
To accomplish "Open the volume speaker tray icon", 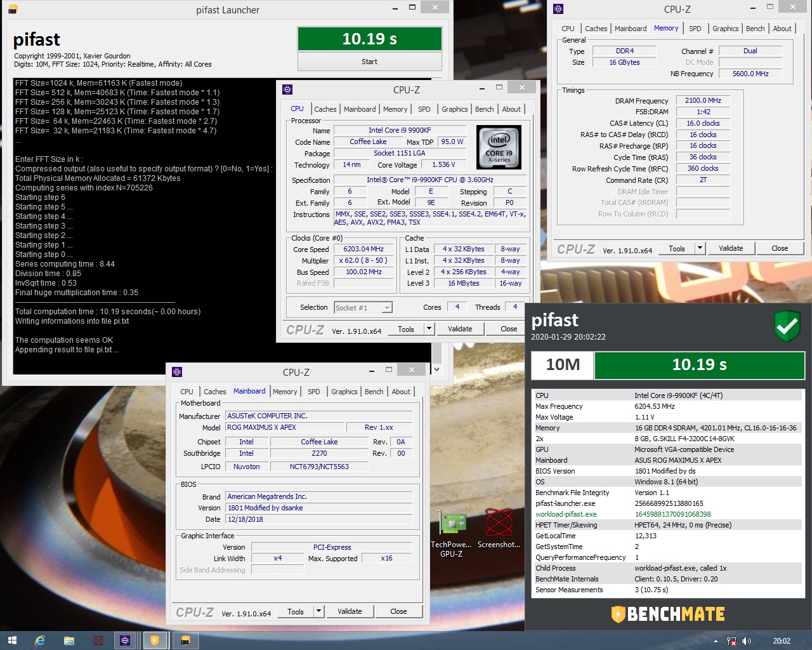I will 746,641.
